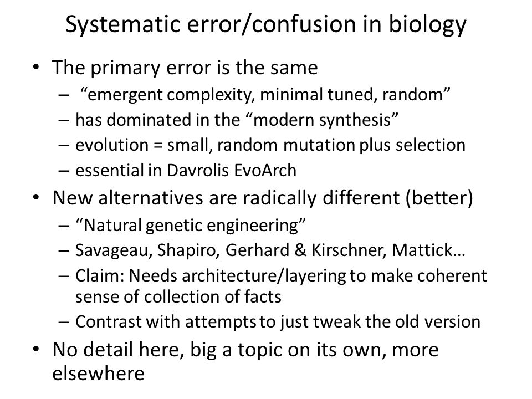Click the bullet 'New alternatives are radically different'
This screenshot has height=399, width=532.
(263, 198)
